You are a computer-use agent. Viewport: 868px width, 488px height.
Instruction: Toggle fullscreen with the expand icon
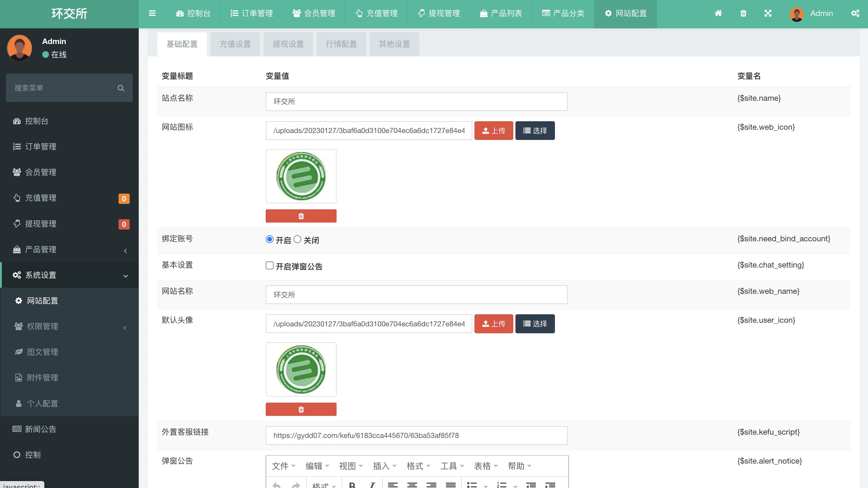tap(768, 14)
